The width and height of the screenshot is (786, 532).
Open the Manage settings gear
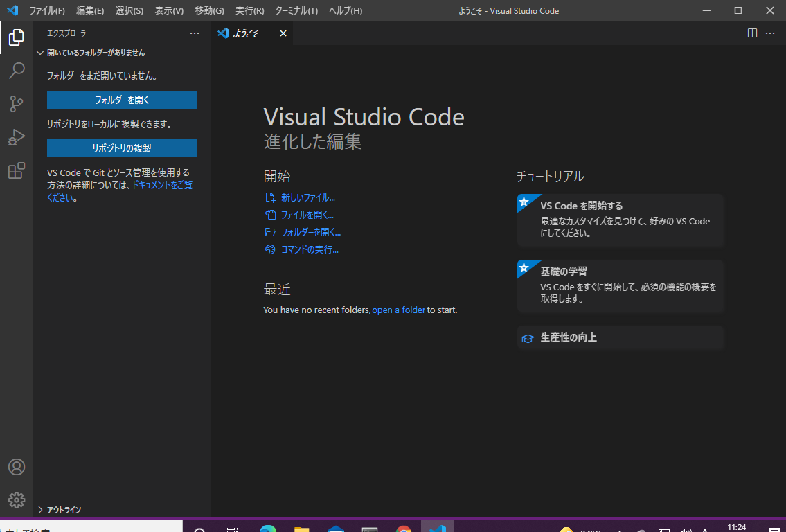click(17, 499)
